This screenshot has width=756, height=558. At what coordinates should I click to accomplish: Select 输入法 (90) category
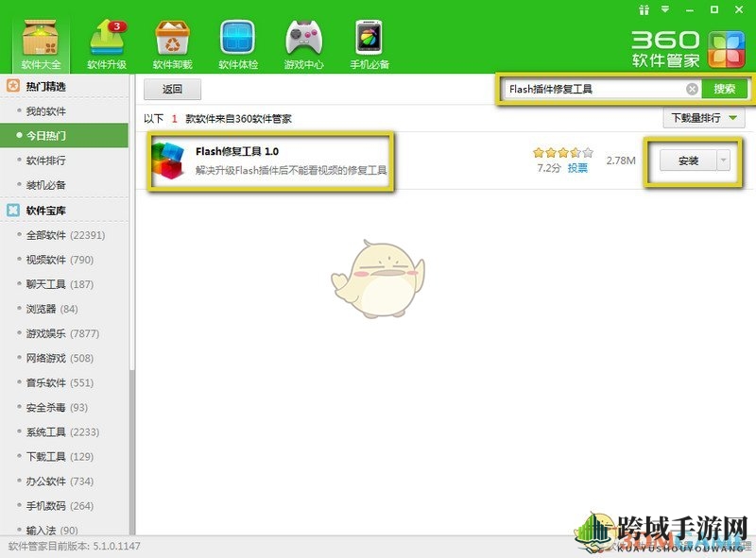64,530
